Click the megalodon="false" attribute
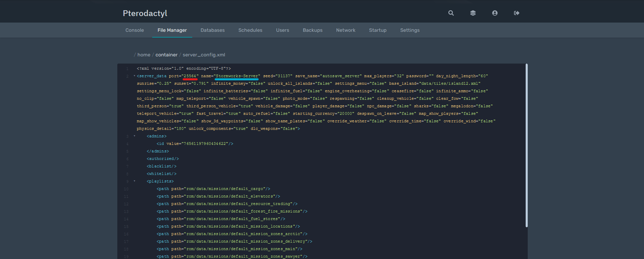Screen dimensions: 644x259 tap(472, 106)
